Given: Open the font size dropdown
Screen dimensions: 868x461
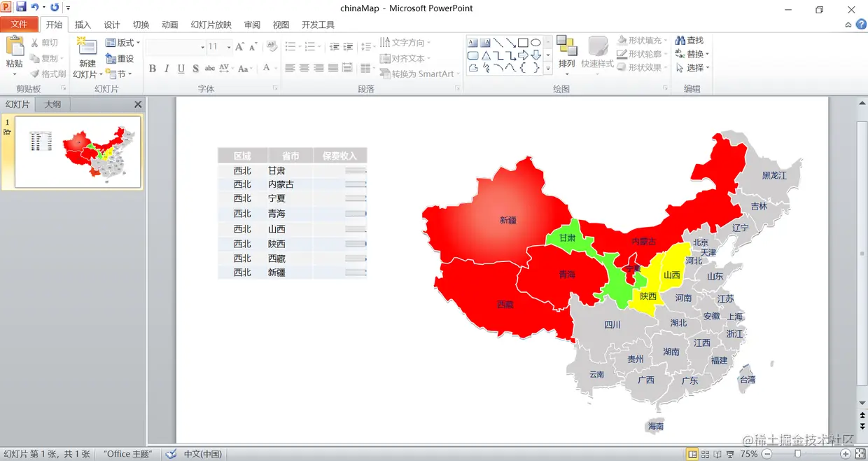Looking at the screenshot, I should pos(229,47).
